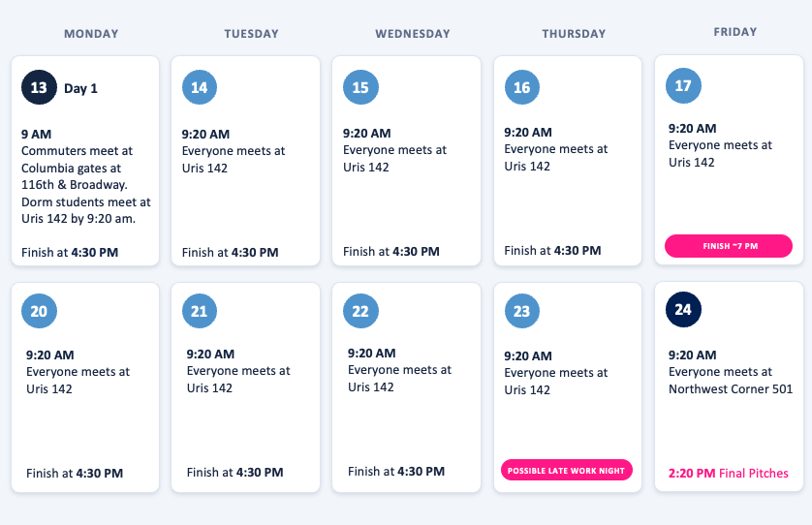Click the date 20 circle badge
Viewport: 812px width, 525px height.
pos(39,311)
